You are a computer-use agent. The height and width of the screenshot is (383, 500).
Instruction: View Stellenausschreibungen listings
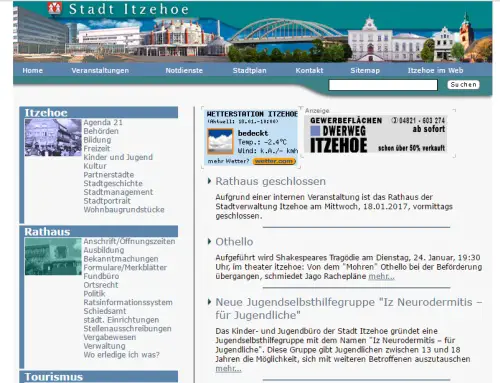pyautogui.click(x=127, y=328)
